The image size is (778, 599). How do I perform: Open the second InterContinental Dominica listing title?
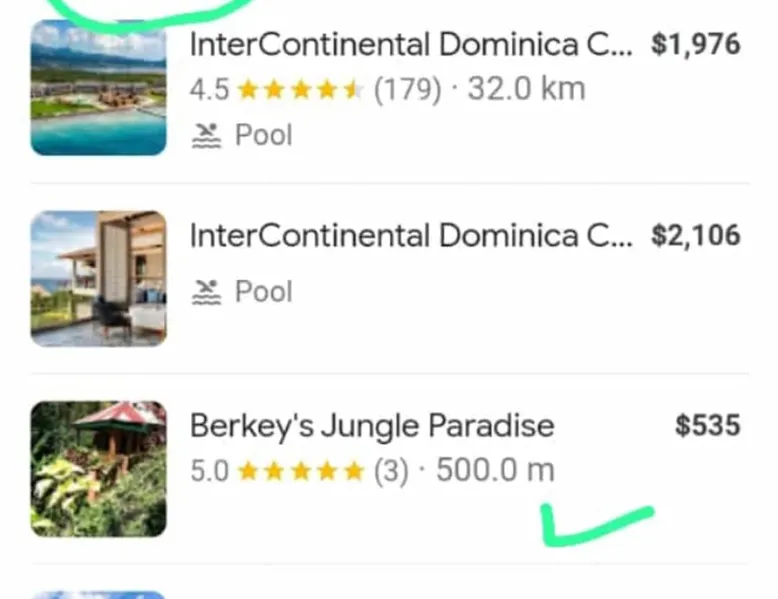click(410, 236)
